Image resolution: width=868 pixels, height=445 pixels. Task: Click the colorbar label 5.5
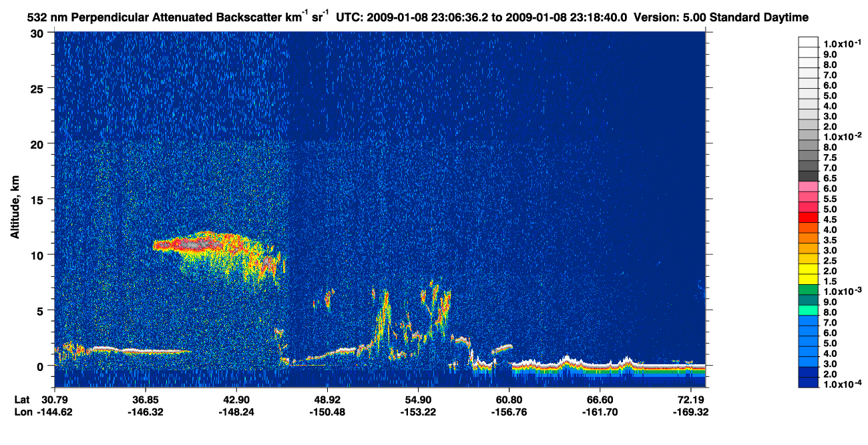pos(831,199)
